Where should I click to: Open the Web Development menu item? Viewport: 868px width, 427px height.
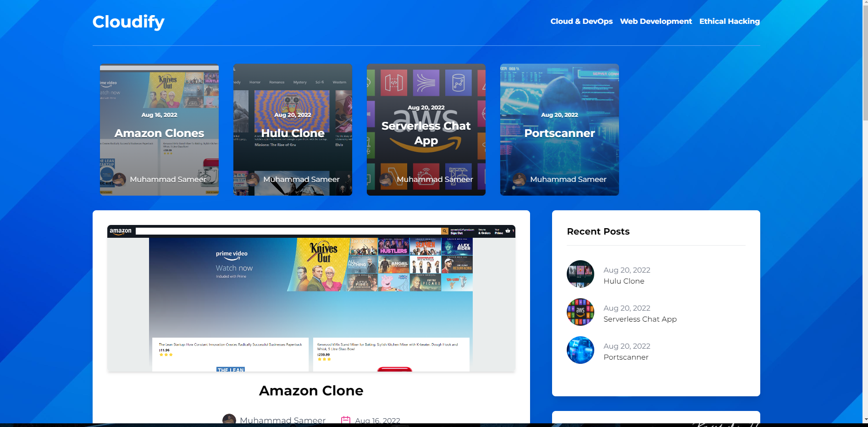[656, 21]
